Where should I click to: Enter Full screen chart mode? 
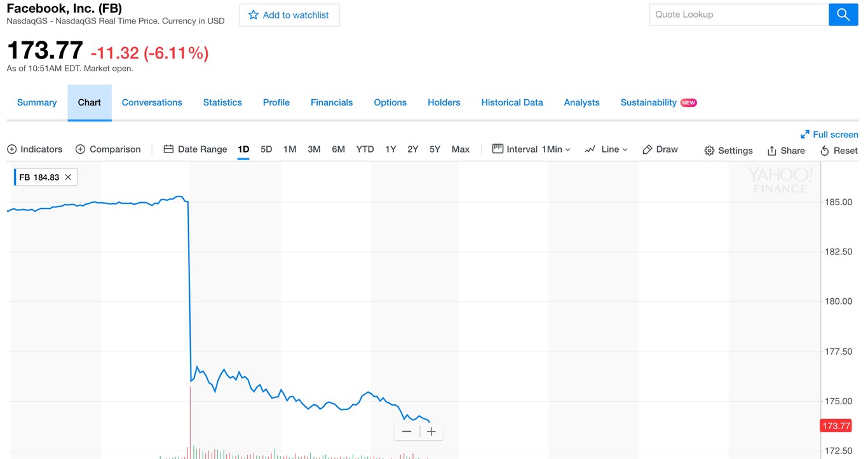(x=829, y=134)
